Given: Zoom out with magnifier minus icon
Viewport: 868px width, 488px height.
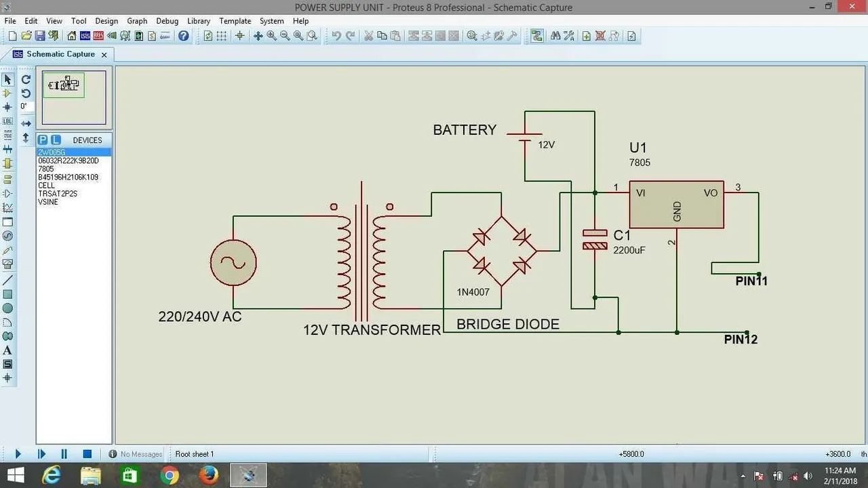Looking at the screenshot, I should tap(285, 36).
